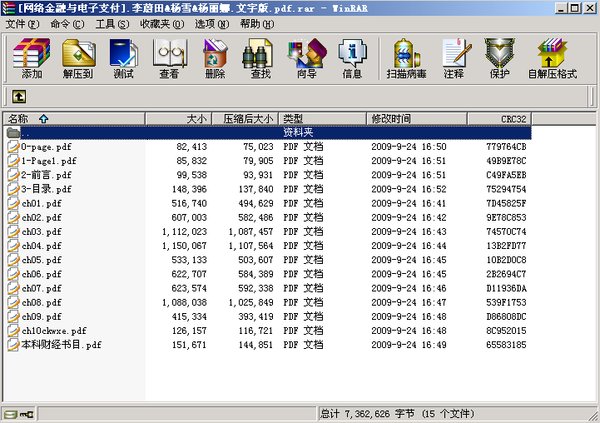The height and width of the screenshot is (423, 600).
Task: Click CRC32 value 779764CB
Action: click(506, 147)
